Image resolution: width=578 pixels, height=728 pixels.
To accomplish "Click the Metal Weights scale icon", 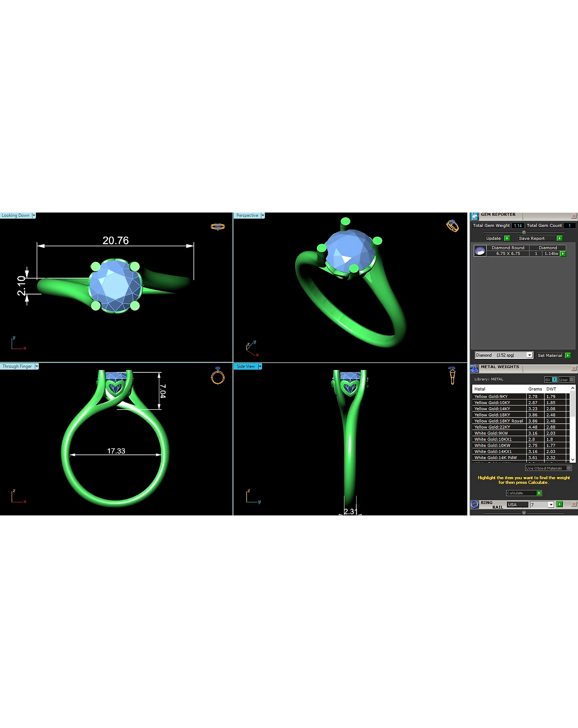I will pyautogui.click(x=475, y=369).
